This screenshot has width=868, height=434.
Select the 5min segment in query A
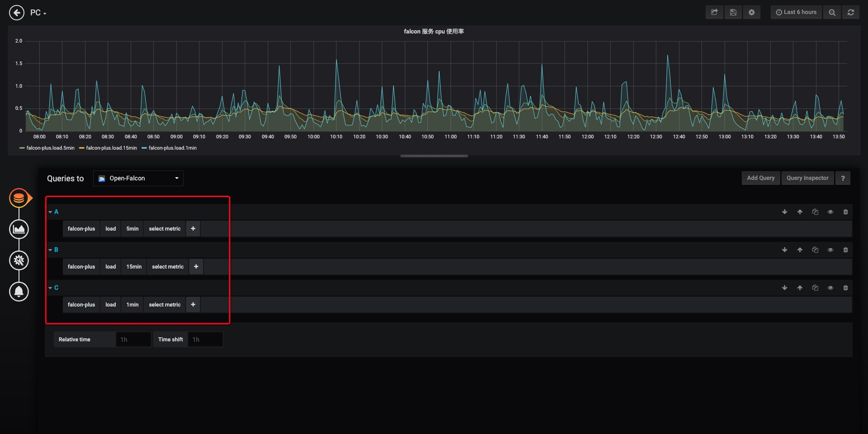(x=133, y=229)
